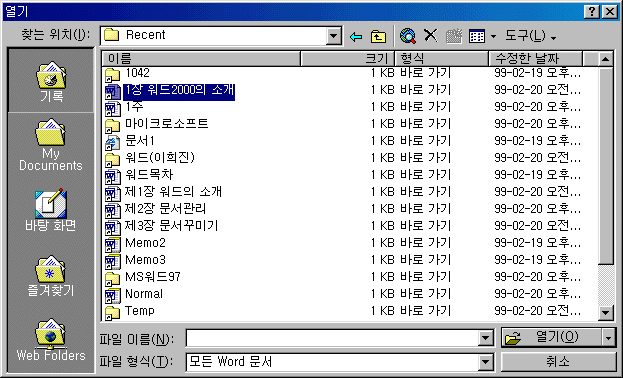The width and height of the screenshot is (623, 378).
Task: Sort by the 수정한 날짜 column header
Action: pyautogui.click(x=536, y=59)
